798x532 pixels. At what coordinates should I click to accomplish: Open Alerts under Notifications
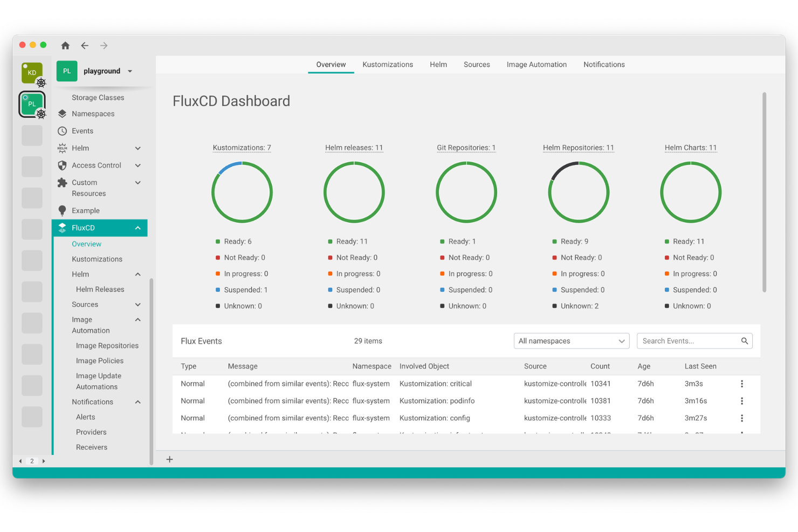86,417
